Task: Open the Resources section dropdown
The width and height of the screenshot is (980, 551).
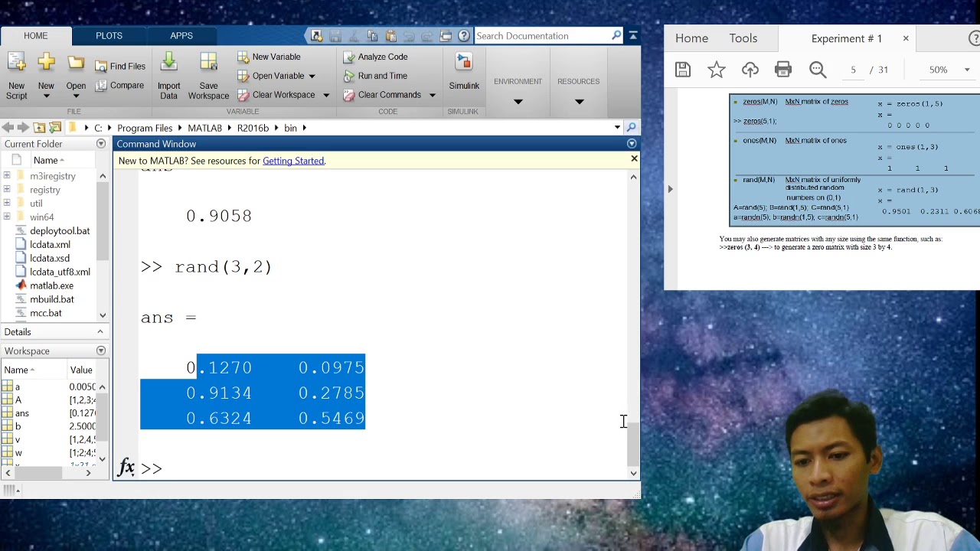Action: click(x=579, y=101)
